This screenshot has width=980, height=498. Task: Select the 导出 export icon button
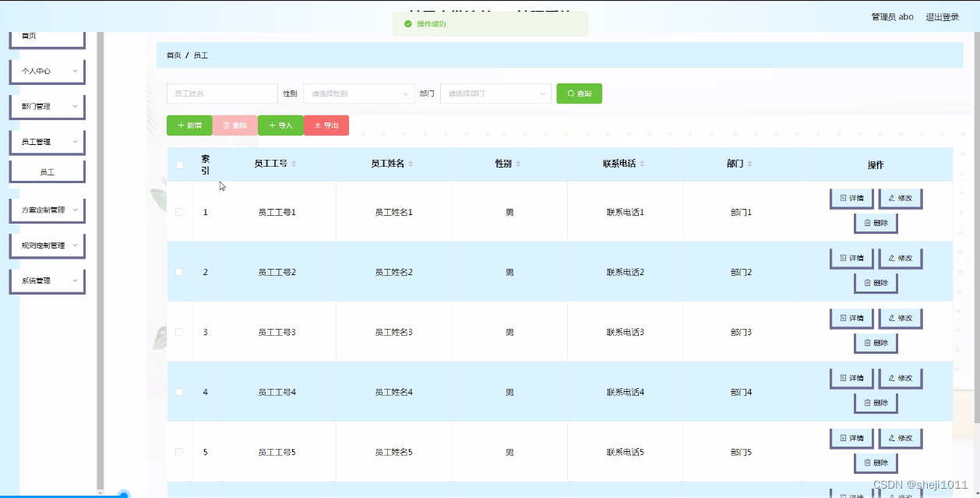click(326, 125)
